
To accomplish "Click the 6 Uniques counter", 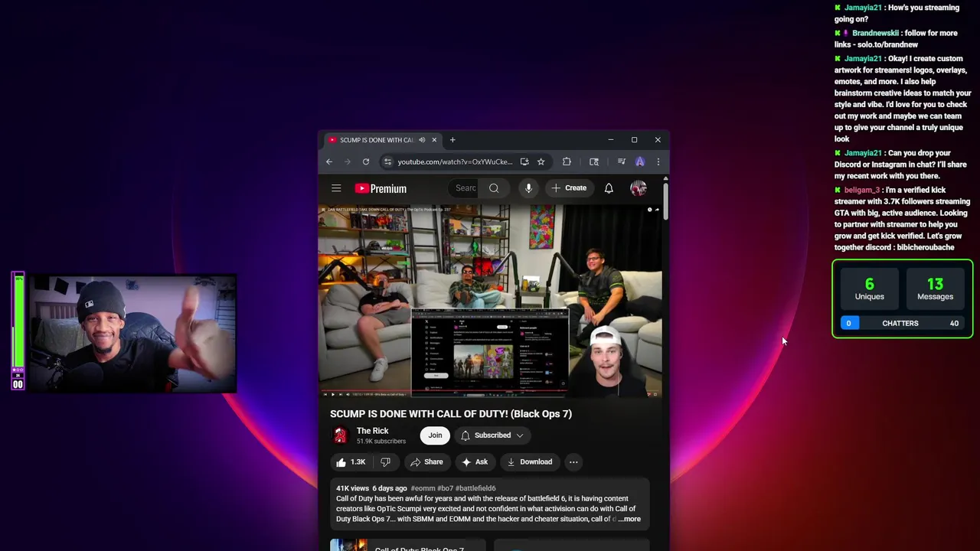I will [869, 289].
